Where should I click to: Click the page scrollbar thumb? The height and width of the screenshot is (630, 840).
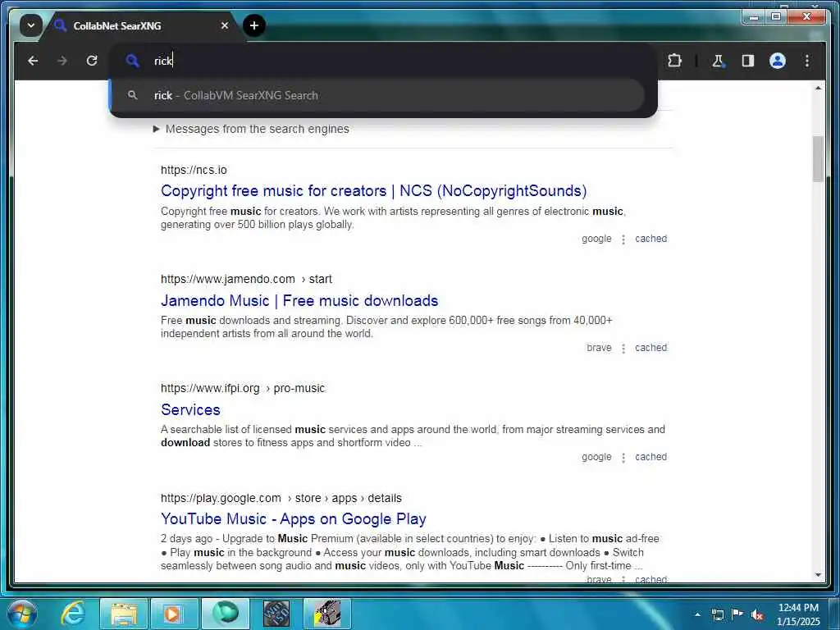point(818,159)
